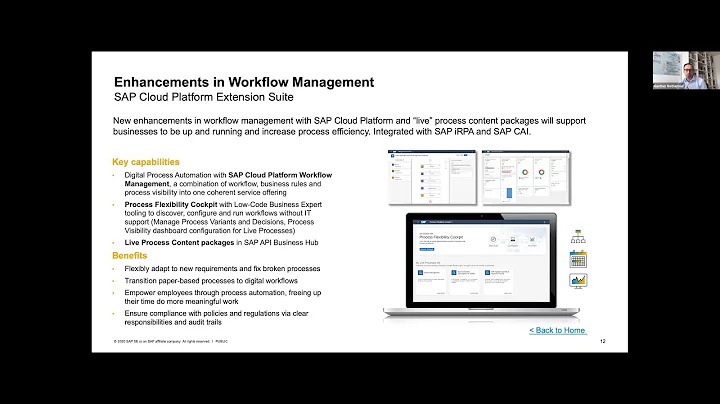This screenshot has height=404, width=720.
Task: Click 'Flexibly adapt to new requirements' bullet
Action: (222, 269)
